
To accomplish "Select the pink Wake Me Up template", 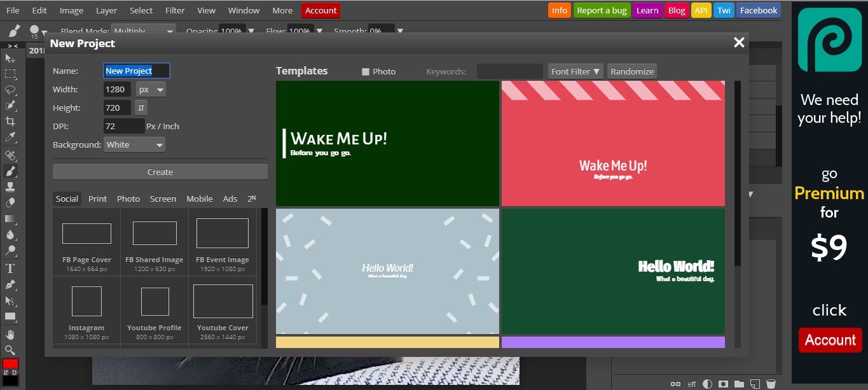I will [613, 143].
